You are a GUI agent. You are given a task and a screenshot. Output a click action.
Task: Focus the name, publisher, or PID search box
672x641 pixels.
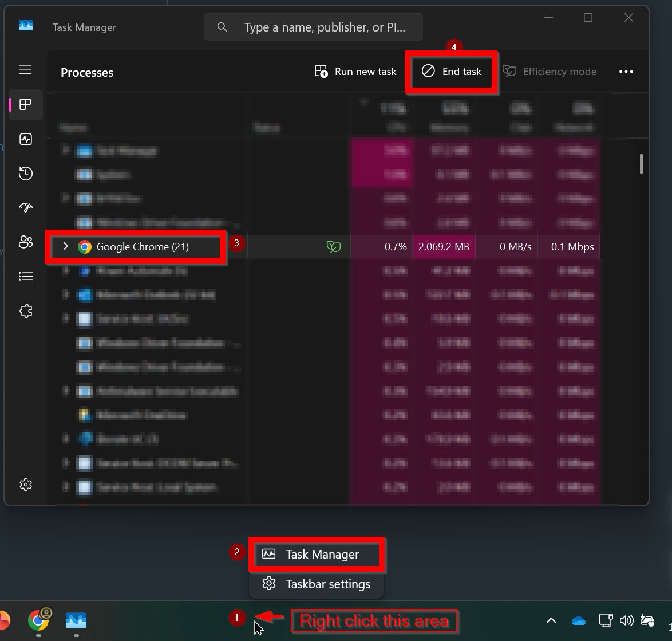(313, 27)
